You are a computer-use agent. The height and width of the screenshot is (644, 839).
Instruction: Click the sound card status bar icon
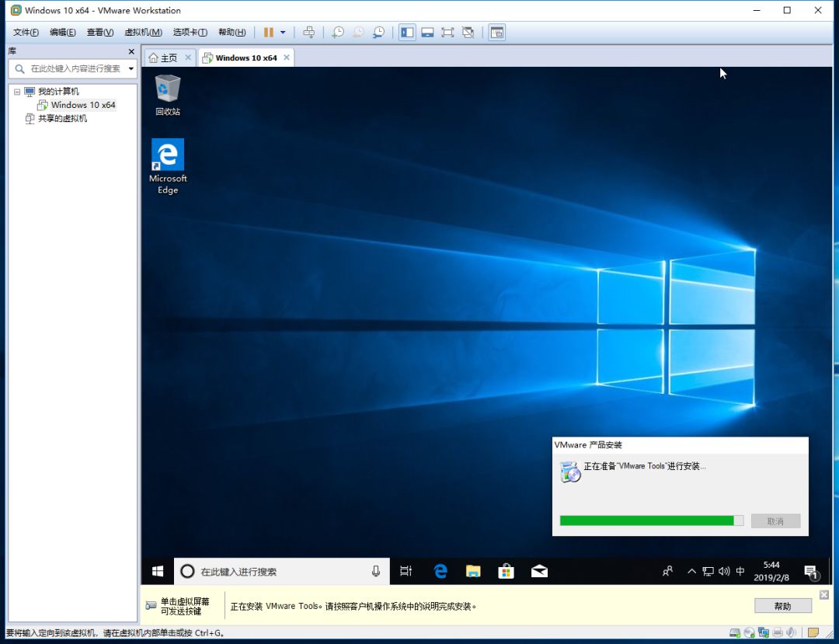791,633
